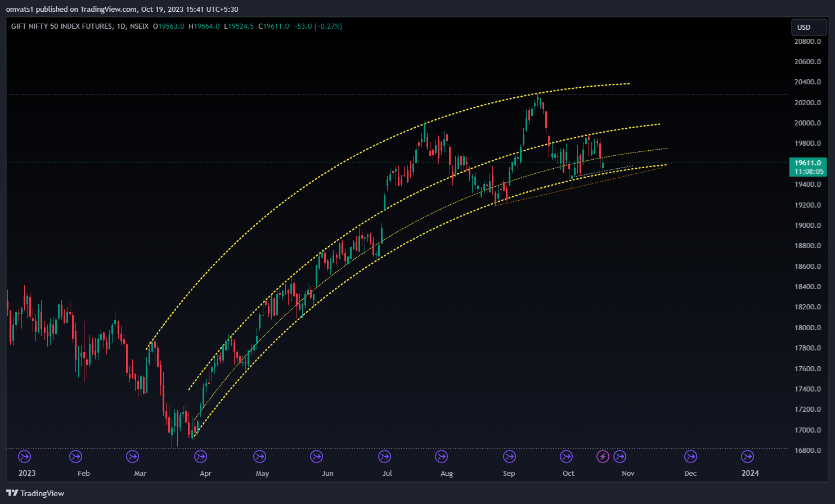Click the TradingView logo at bottom
The width and height of the screenshot is (835, 504).
tap(35, 493)
